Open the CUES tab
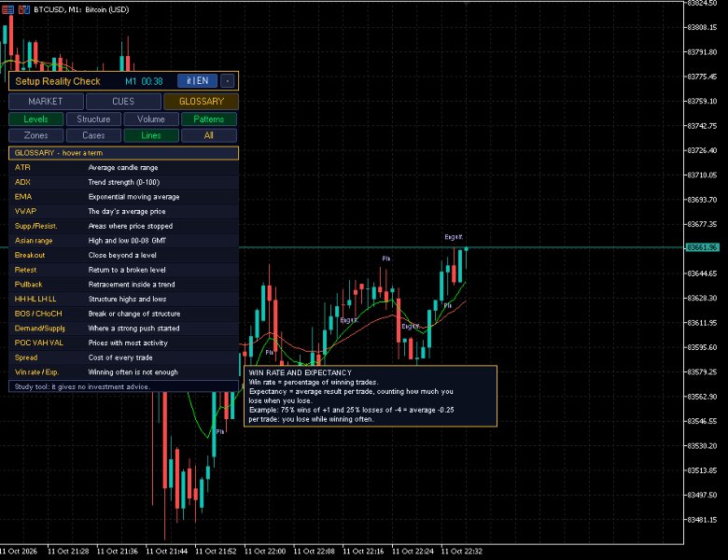Image resolution: width=728 pixels, height=560 pixels. pos(123,101)
